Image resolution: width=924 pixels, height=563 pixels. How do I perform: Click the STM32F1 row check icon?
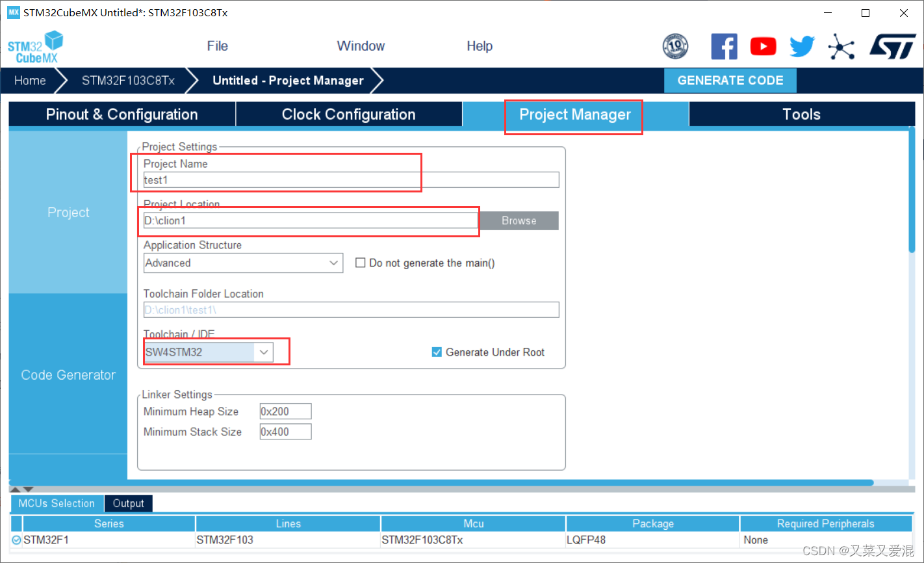point(16,540)
